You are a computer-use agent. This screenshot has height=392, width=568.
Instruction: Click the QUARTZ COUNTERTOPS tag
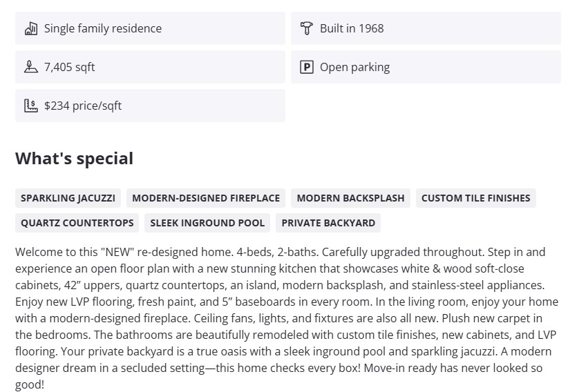pyautogui.click(x=77, y=223)
